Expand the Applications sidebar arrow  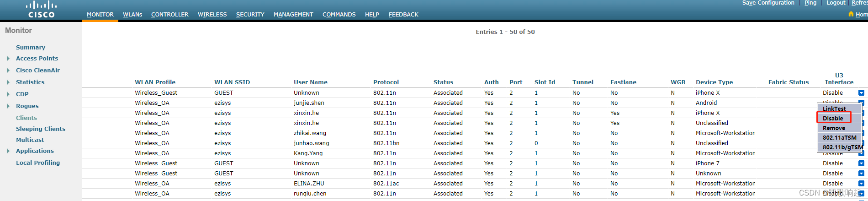pos(8,151)
